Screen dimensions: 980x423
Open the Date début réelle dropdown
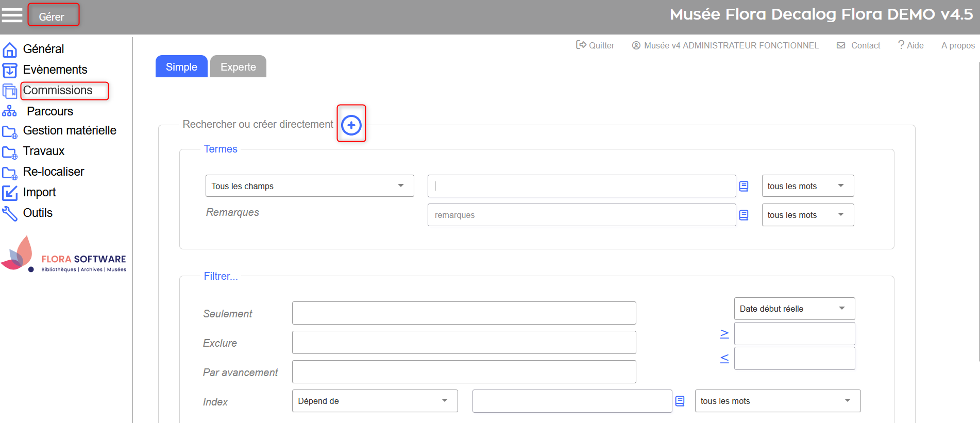pos(794,309)
